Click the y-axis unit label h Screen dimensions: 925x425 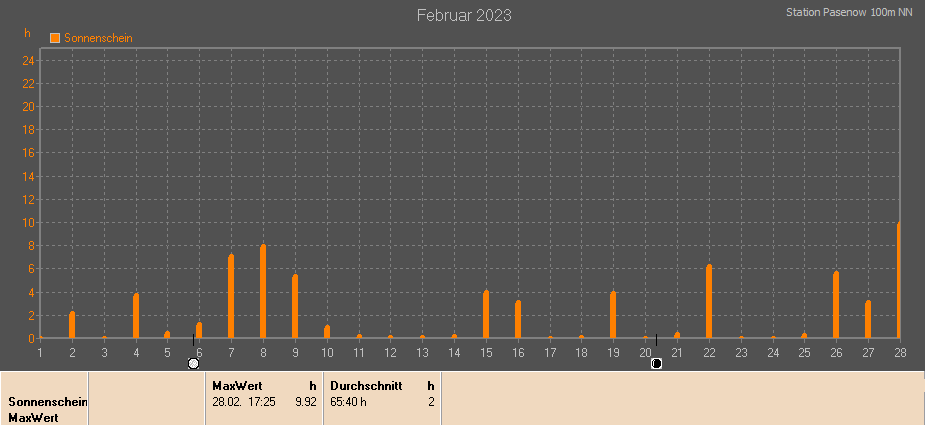(27, 33)
